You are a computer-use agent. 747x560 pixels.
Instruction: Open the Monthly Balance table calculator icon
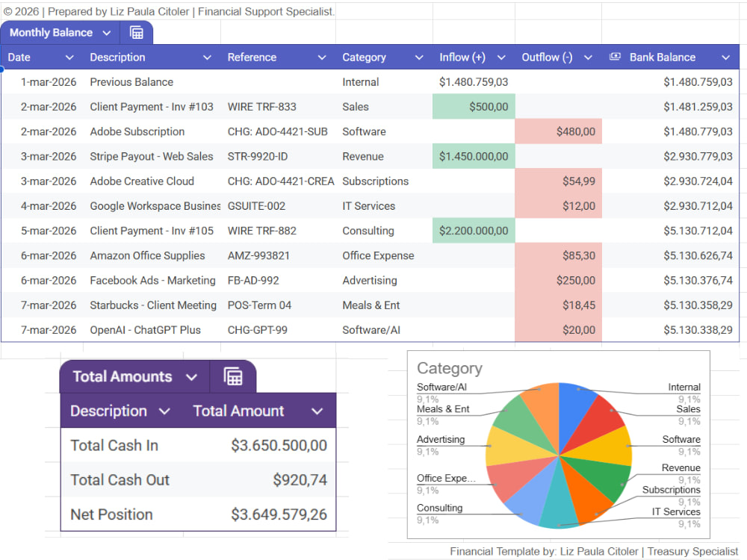pyautogui.click(x=136, y=33)
